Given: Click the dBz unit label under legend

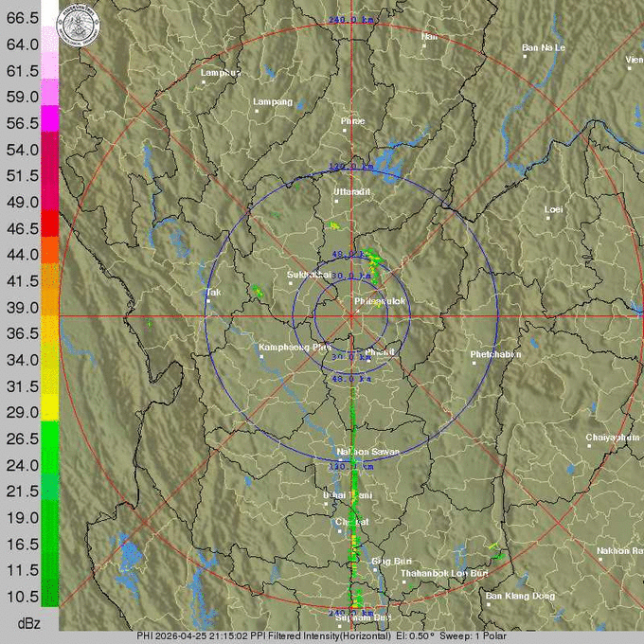Looking at the screenshot, I should click(x=28, y=622).
